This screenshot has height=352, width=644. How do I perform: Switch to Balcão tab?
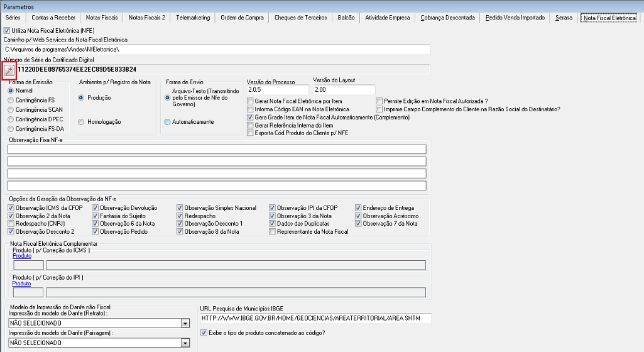point(346,18)
